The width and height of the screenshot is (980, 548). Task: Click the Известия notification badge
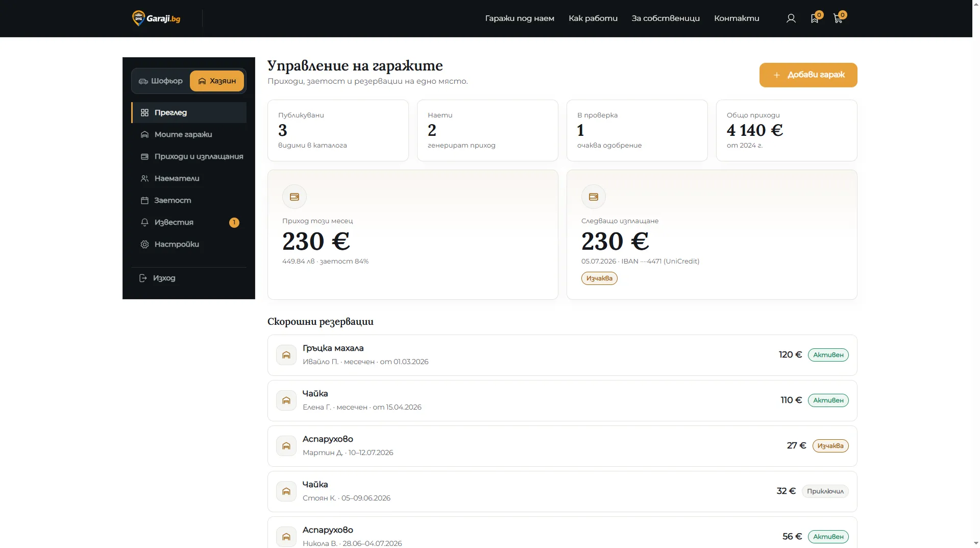pos(234,222)
